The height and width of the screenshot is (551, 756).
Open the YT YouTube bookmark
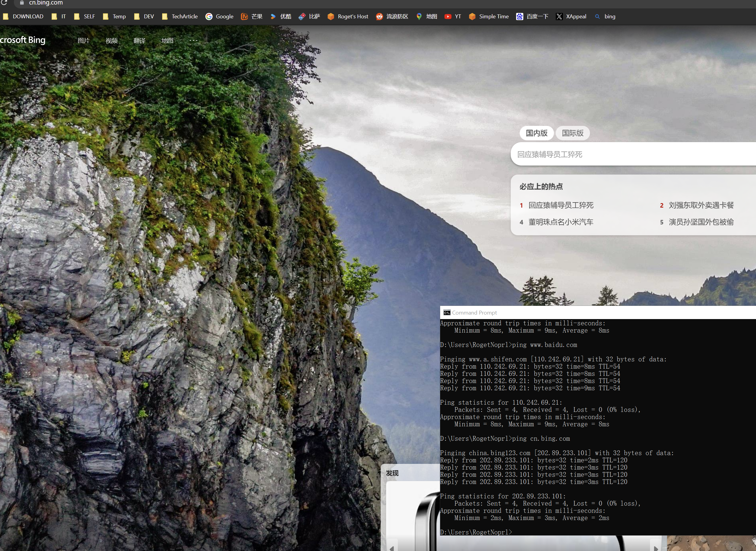coord(453,16)
